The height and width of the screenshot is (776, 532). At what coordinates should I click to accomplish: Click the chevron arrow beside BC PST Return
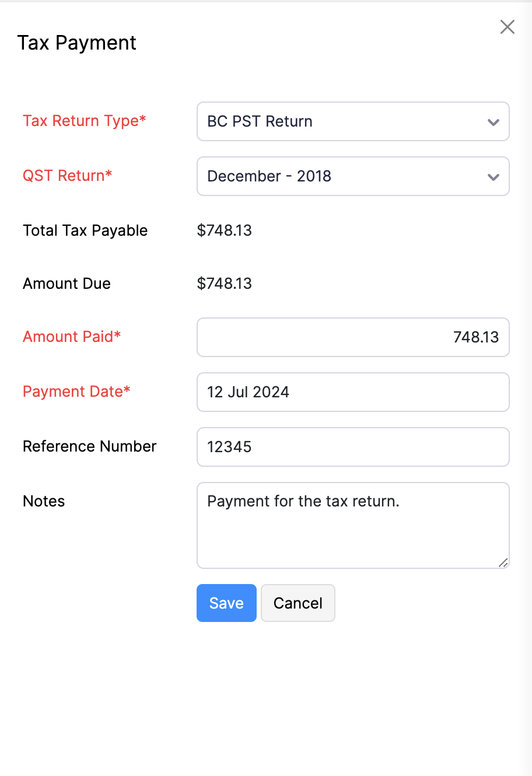494,122
